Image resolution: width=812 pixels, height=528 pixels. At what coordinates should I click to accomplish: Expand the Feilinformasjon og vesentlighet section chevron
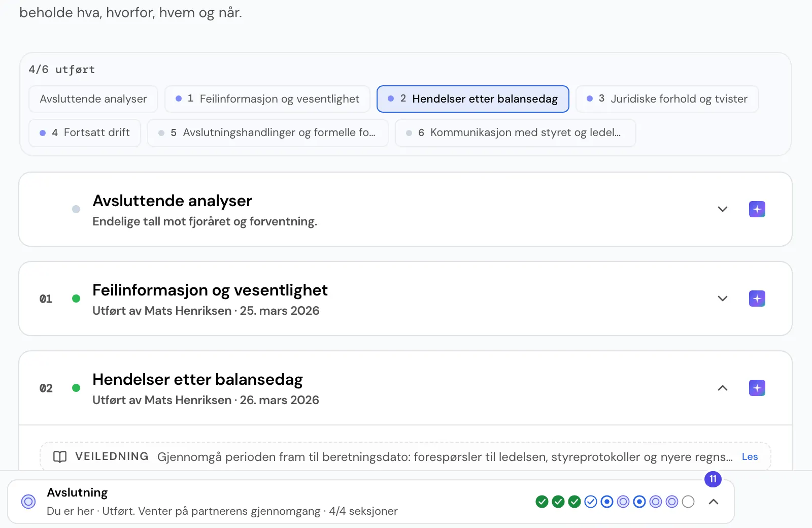coord(723,299)
